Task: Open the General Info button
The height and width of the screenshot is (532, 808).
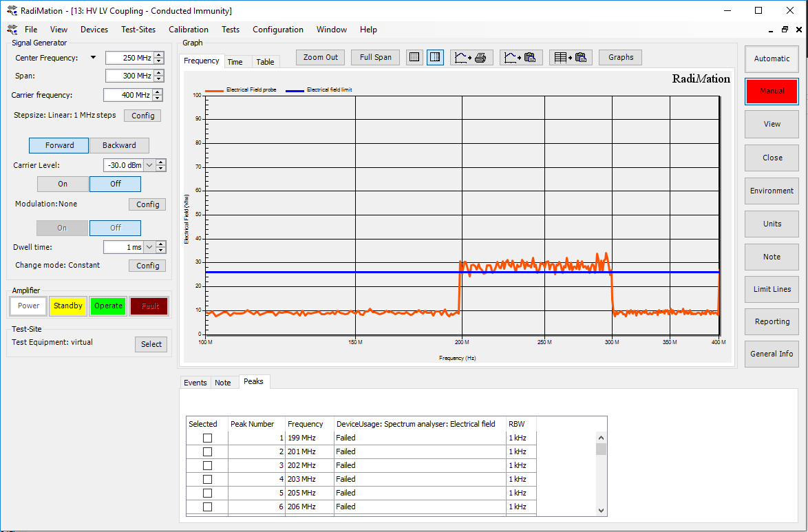Action: pyautogui.click(x=772, y=354)
